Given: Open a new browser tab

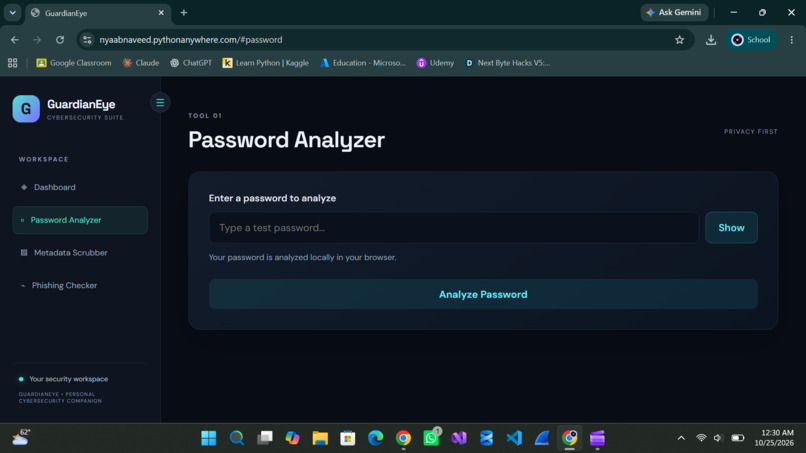Looking at the screenshot, I should tap(184, 13).
